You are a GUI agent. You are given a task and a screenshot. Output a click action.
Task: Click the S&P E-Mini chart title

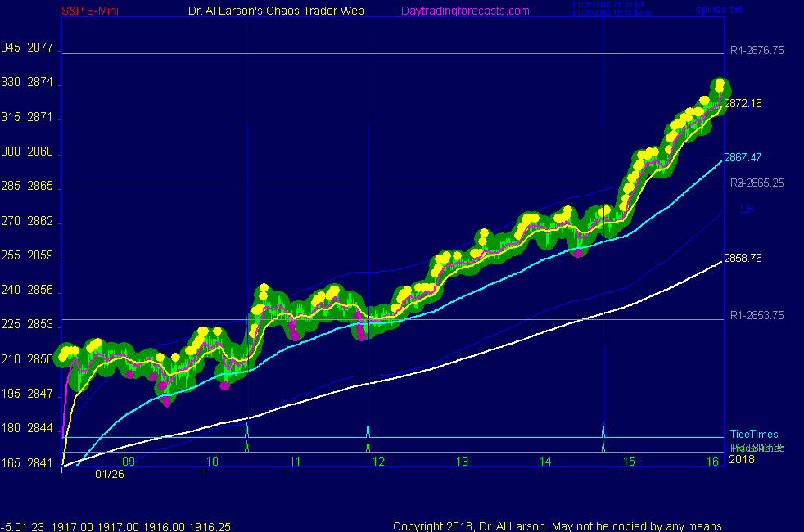[90, 11]
